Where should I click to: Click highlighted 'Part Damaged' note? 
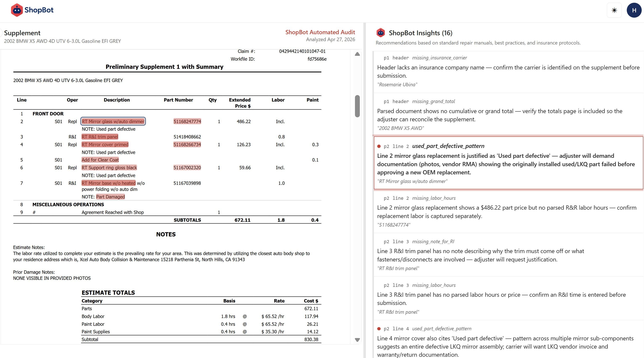[x=110, y=197]
